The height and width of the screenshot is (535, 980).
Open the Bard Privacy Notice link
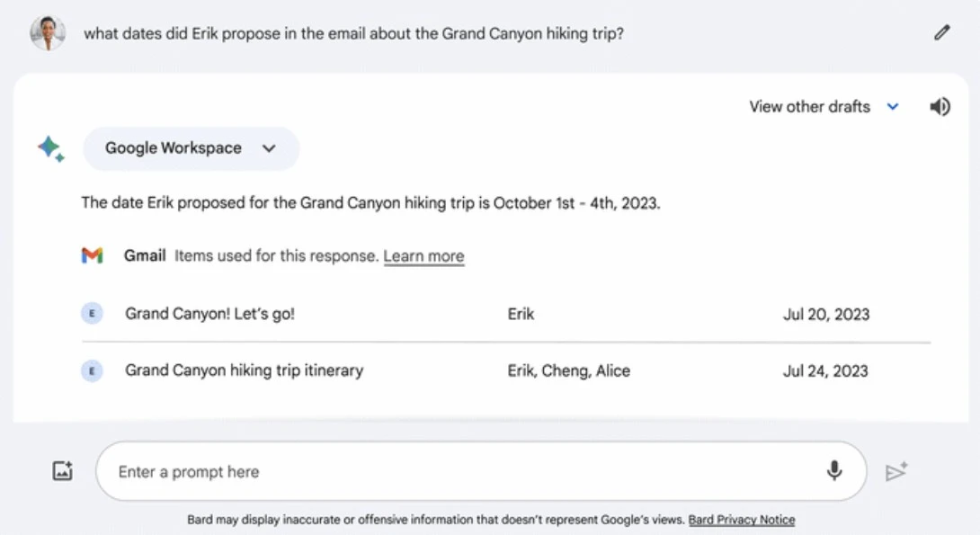pos(742,520)
